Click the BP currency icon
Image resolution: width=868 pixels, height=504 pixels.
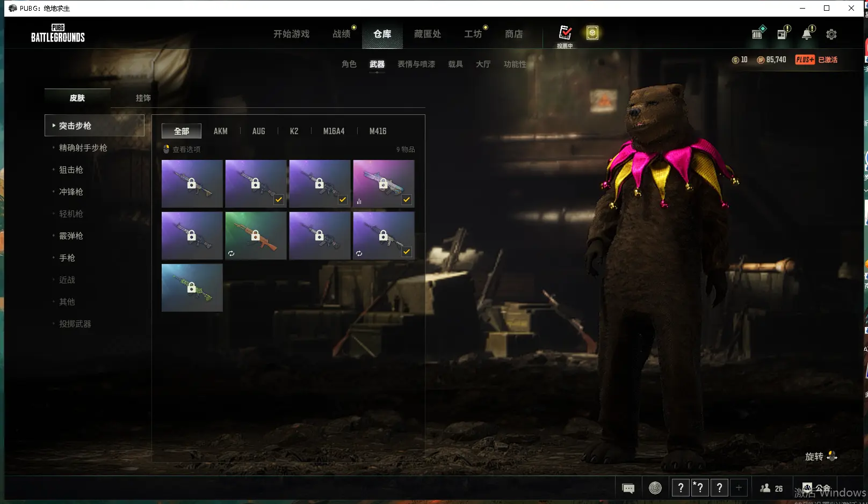(x=761, y=60)
